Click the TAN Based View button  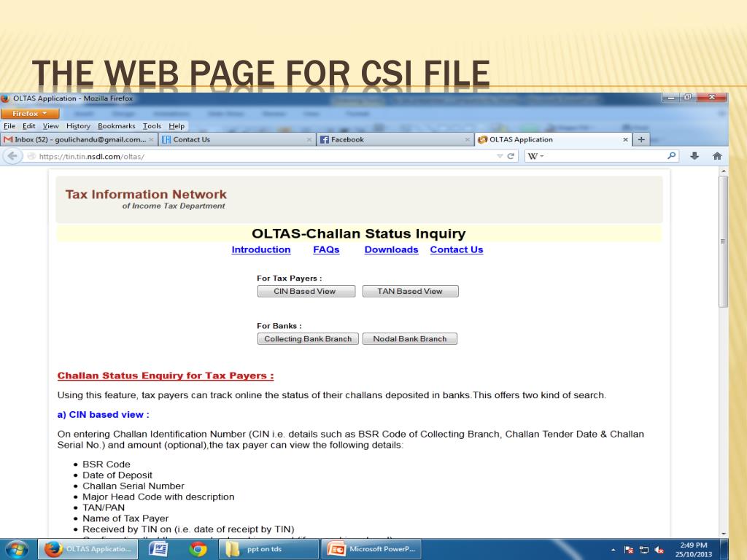(410, 292)
